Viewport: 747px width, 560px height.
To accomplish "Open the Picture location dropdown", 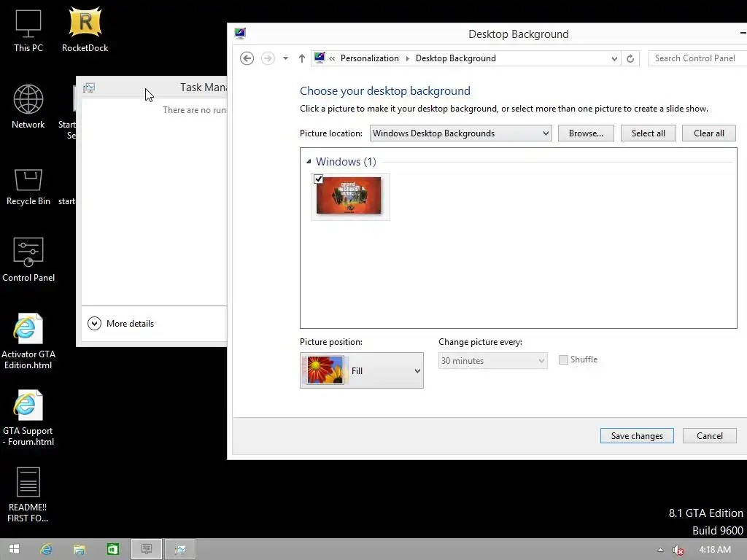I will (x=461, y=133).
